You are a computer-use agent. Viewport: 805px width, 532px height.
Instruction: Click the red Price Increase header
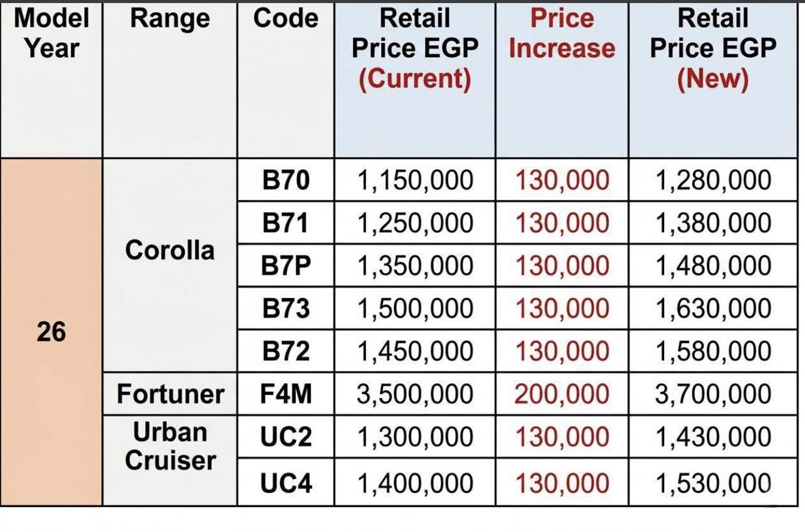(x=562, y=34)
